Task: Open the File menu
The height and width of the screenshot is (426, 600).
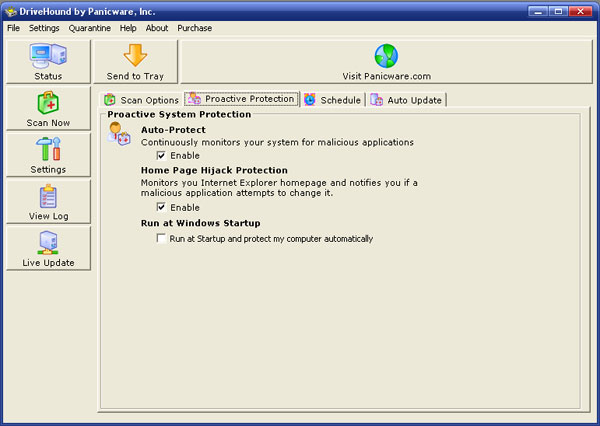Action: (13, 28)
